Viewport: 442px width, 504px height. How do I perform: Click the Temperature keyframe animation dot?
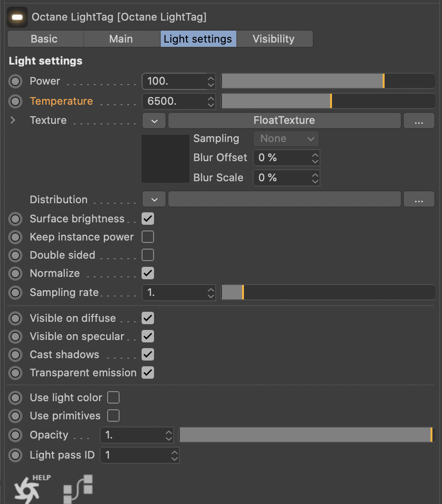[16, 101]
